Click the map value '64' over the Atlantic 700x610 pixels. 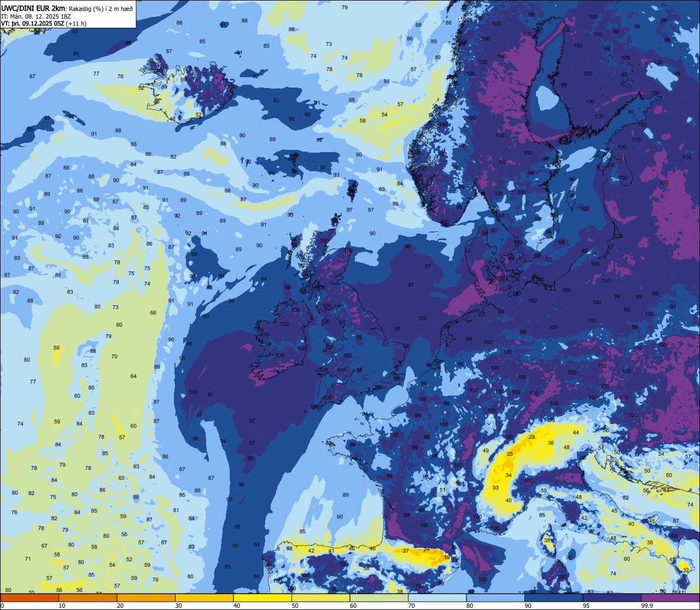(x=133, y=376)
